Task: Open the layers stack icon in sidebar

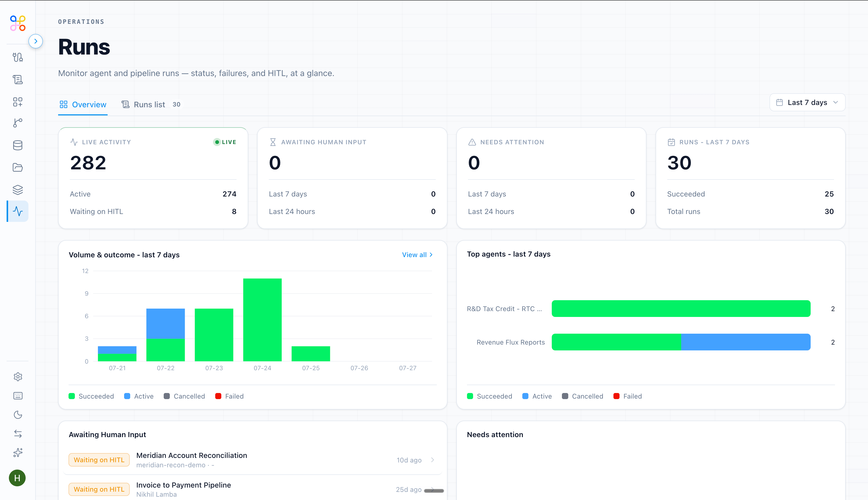Action: (18, 190)
